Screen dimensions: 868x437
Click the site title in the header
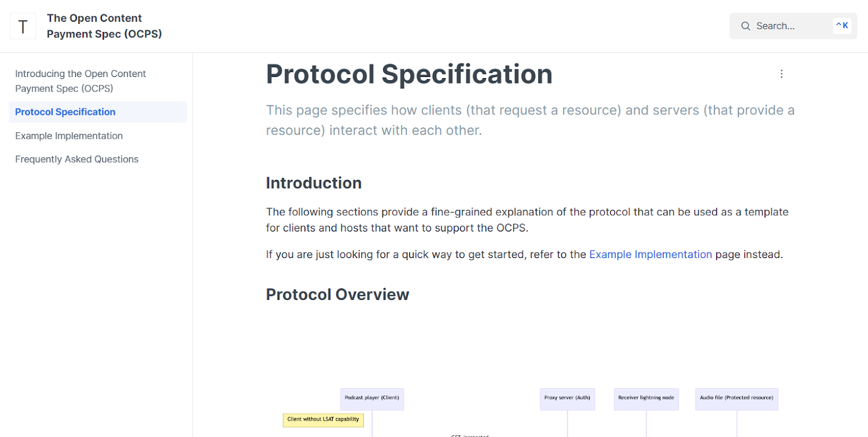click(104, 26)
